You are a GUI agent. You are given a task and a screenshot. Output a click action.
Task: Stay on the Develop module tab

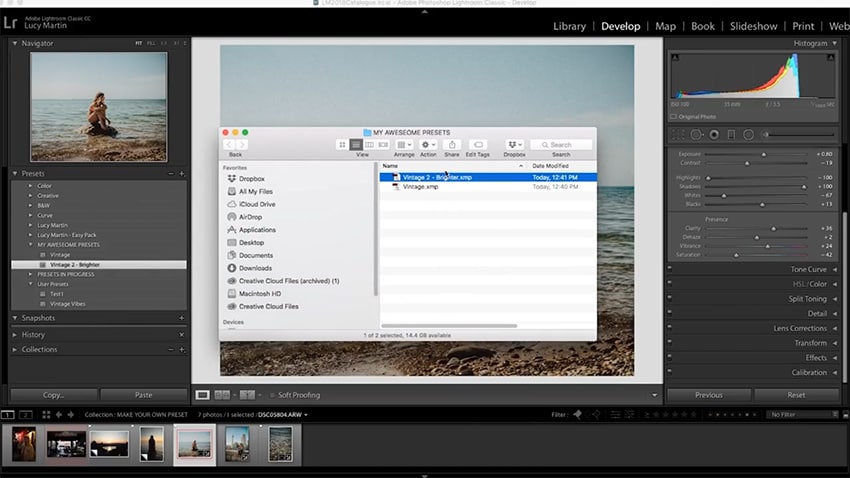tap(621, 26)
